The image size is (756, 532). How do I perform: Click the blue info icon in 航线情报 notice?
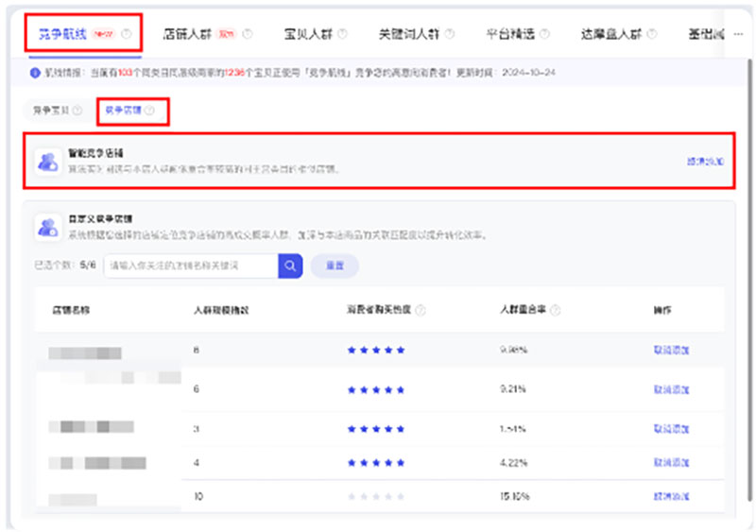tap(35, 73)
